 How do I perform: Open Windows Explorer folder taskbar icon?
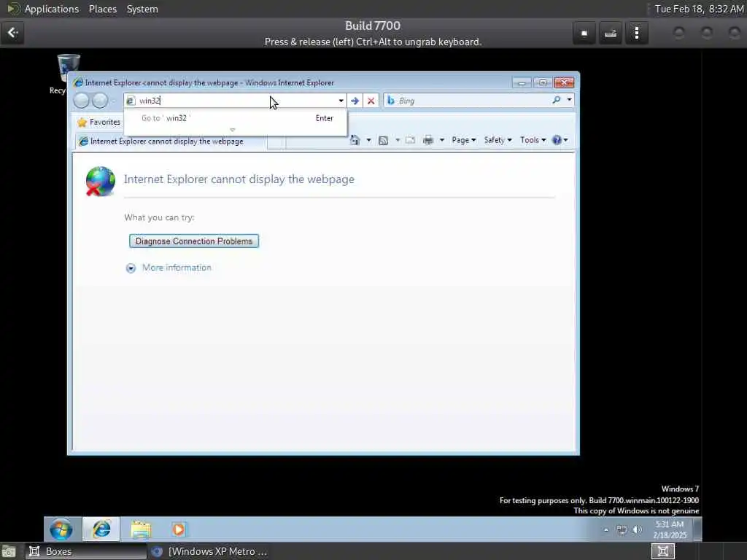click(141, 529)
